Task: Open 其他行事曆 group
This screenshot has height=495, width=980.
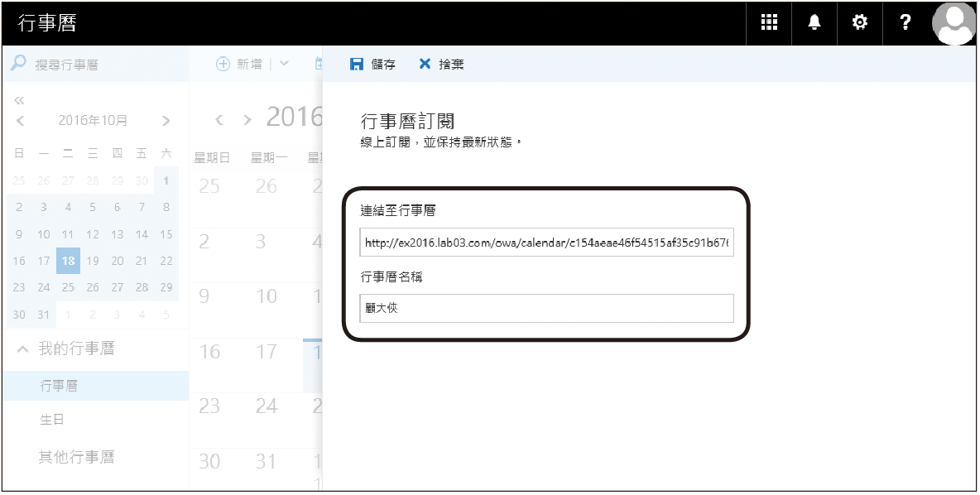Action: (x=76, y=456)
